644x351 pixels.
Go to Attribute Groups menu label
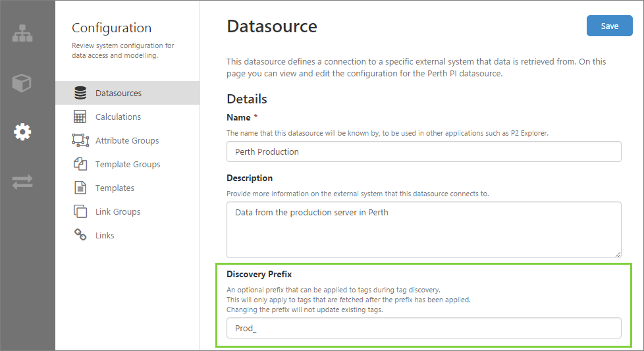click(127, 140)
